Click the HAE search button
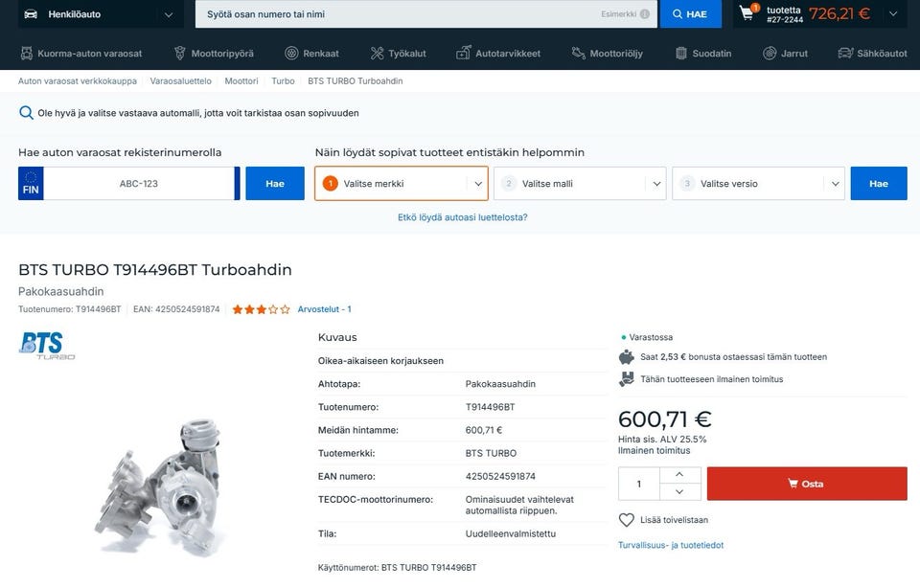Screen dimensions: 920x588 [x=691, y=14]
